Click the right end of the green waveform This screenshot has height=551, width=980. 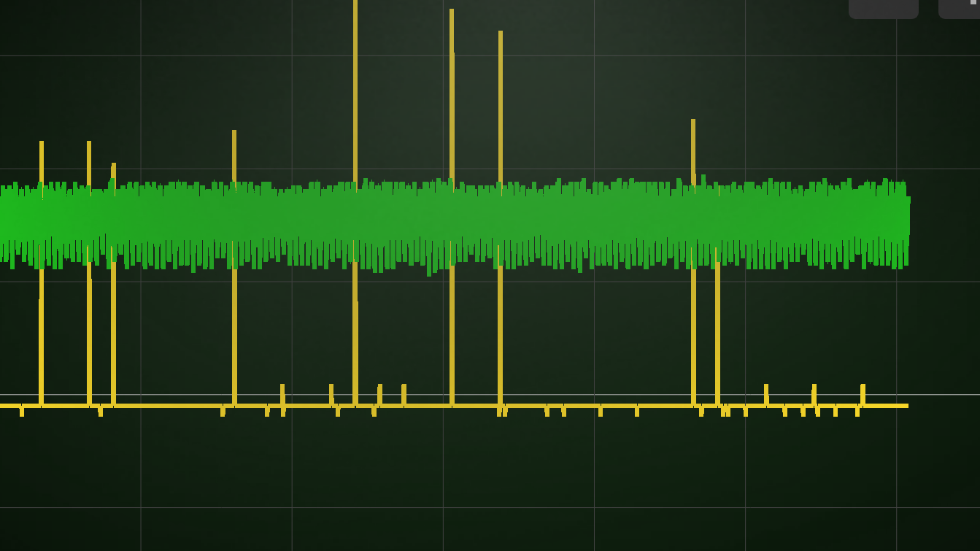(907, 217)
